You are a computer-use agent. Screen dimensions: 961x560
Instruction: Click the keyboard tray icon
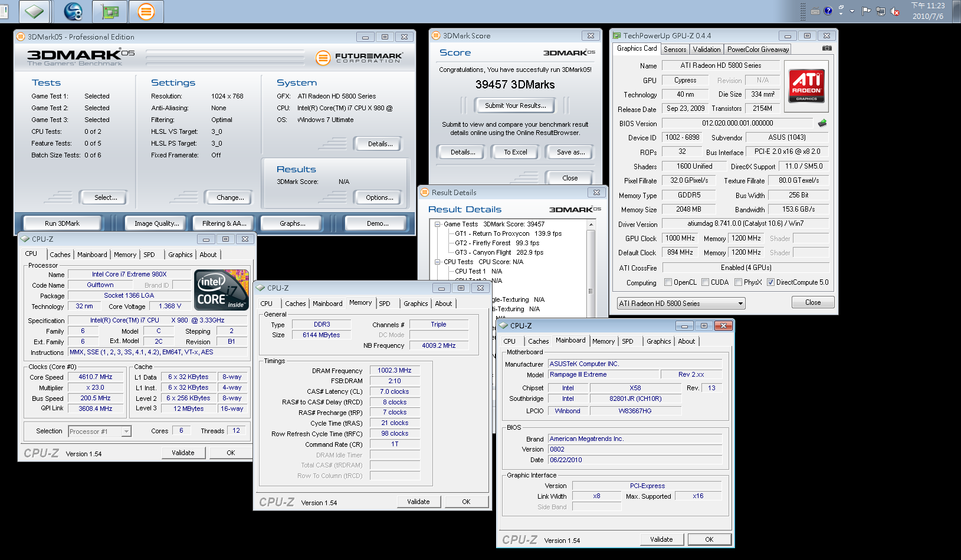(x=815, y=11)
